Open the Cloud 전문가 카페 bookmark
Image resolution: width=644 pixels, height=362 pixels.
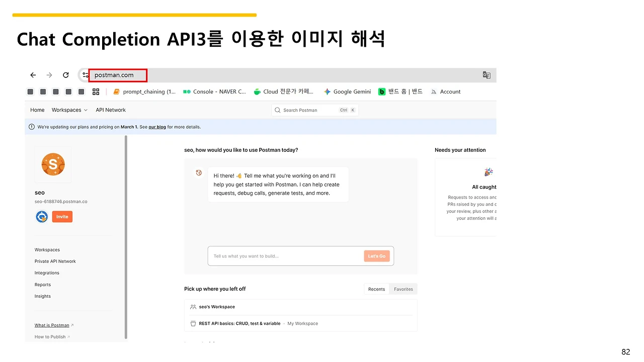pyautogui.click(x=283, y=92)
